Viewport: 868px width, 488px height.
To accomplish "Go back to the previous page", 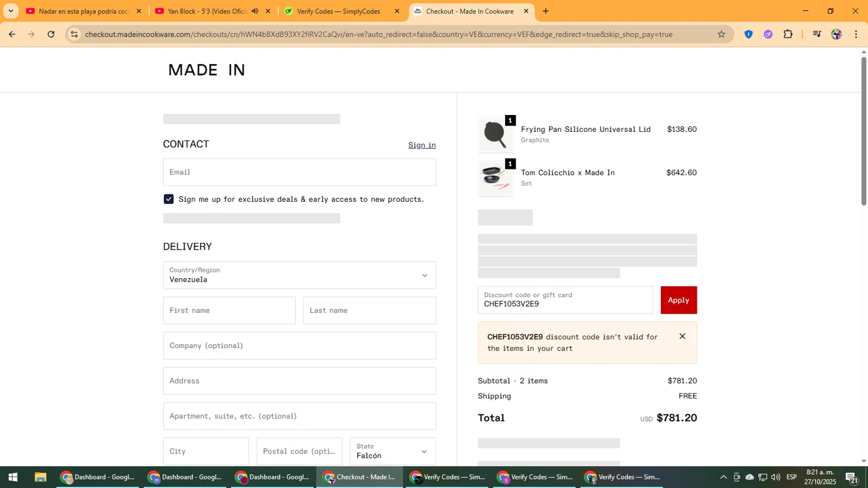I will pyautogui.click(x=12, y=34).
